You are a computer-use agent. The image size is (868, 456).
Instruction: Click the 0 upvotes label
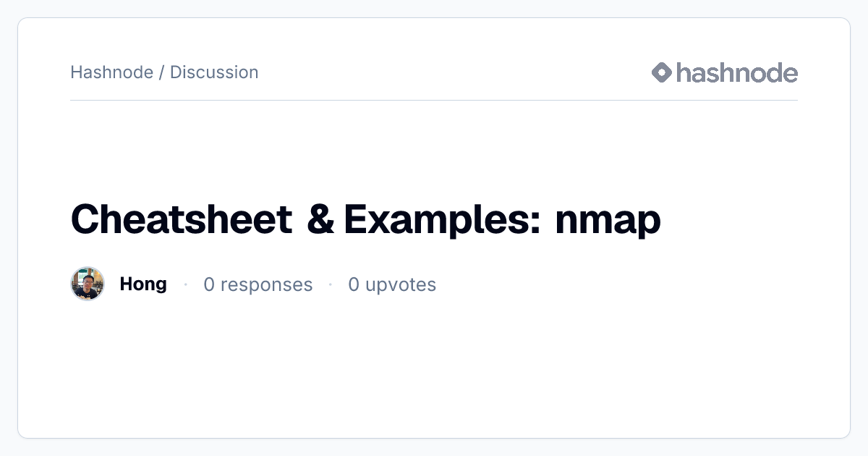click(392, 284)
